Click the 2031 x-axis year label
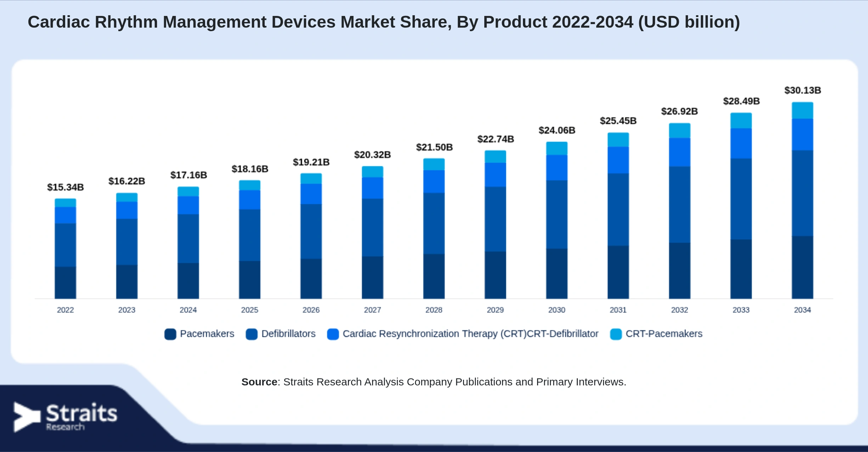 [x=618, y=310]
